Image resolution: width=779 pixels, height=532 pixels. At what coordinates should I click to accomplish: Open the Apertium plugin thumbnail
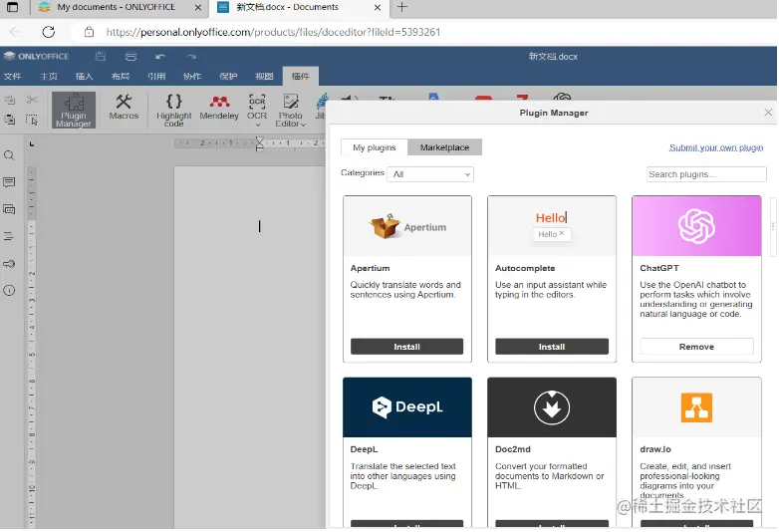406,226
